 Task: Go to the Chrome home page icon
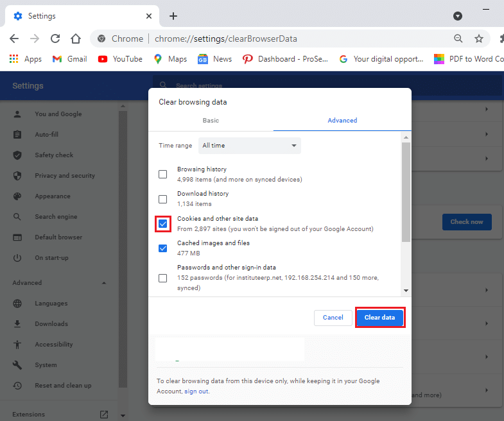point(76,39)
